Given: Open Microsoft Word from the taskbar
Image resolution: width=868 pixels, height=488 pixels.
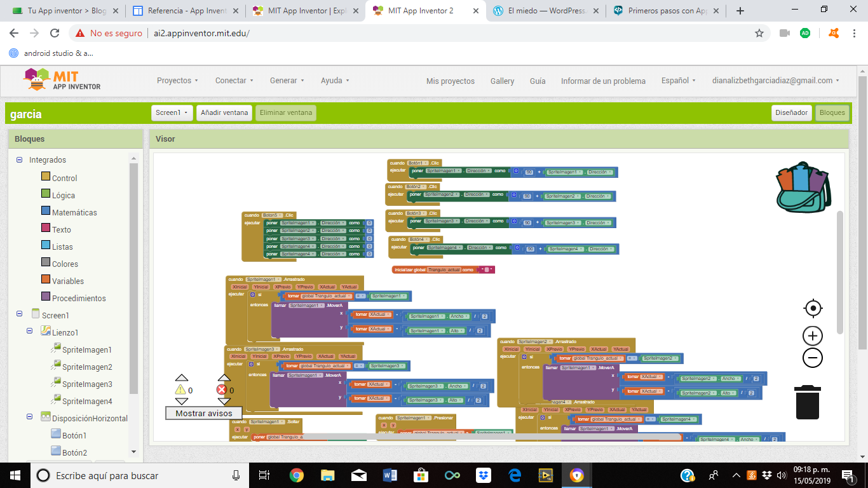Looking at the screenshot, I should click(x=390, y=475).
